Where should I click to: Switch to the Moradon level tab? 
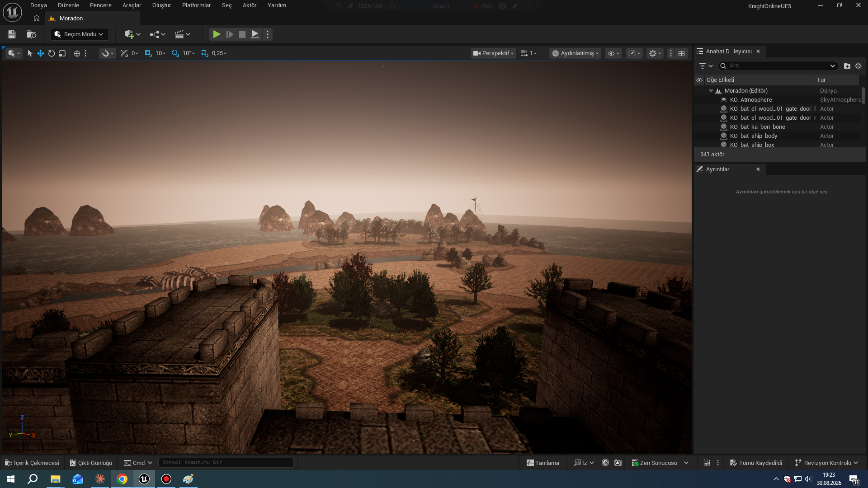coord(92,19)
